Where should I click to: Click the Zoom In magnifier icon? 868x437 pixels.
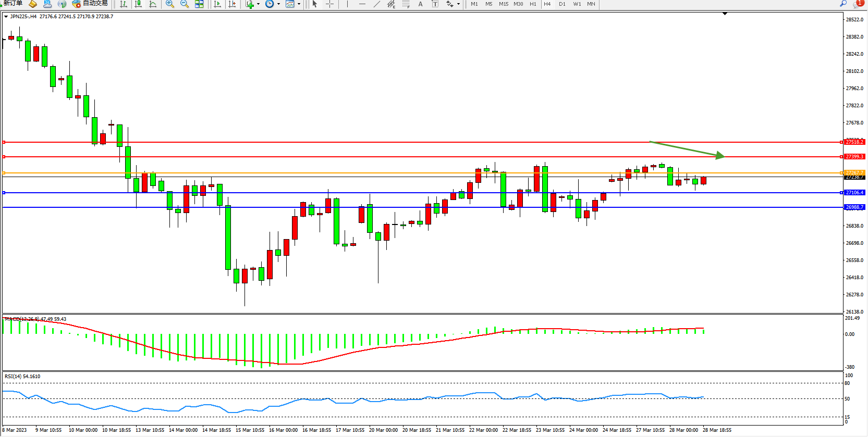tap(169, 4)
